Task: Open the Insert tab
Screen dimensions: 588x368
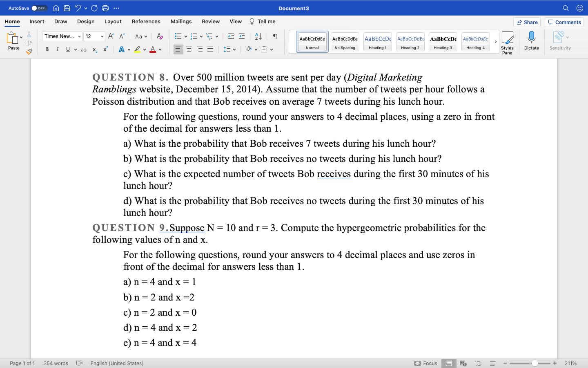Action: click(x=37, y=22)
